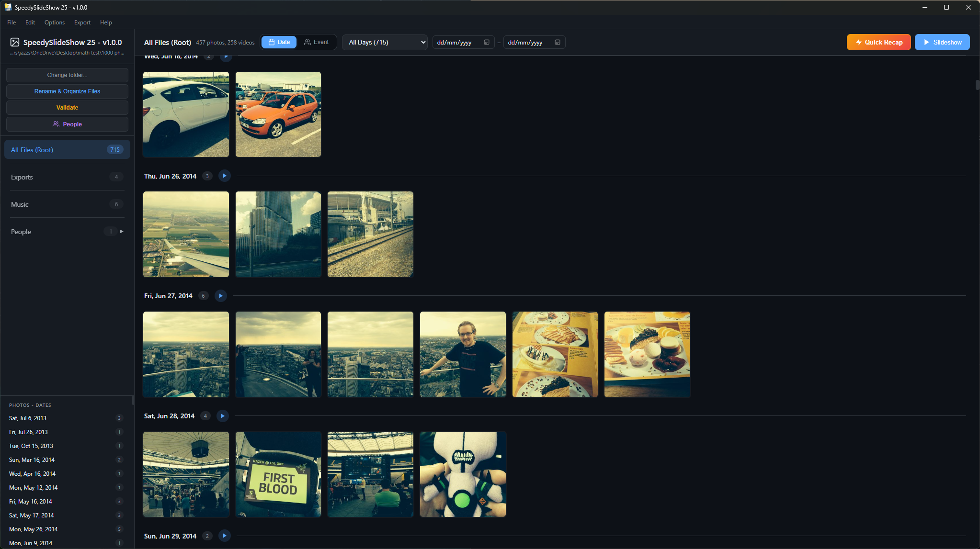Click the SpeedySlideShow logo icon
The width and height of the screenshot is (980, 549).
point(14,42)
